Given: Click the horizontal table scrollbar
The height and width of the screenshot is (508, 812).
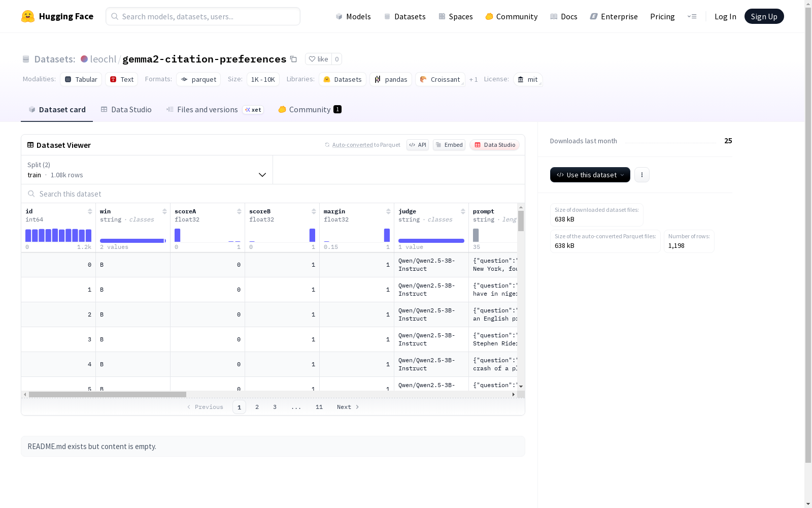Looking at the screenshot, I should click(108, 394).
